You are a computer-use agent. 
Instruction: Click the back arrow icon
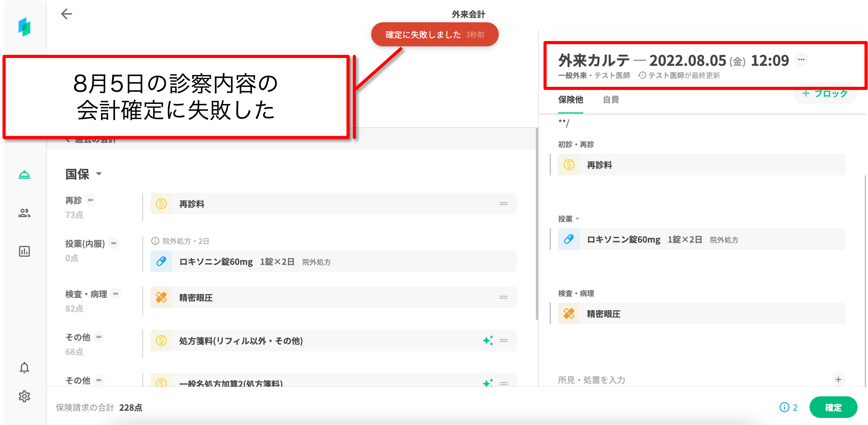click(x=66, y=14)
